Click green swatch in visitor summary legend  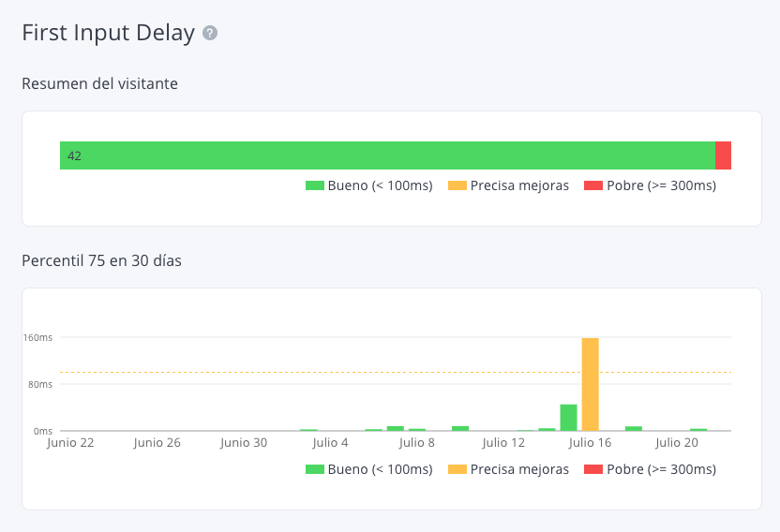[314, 185]
